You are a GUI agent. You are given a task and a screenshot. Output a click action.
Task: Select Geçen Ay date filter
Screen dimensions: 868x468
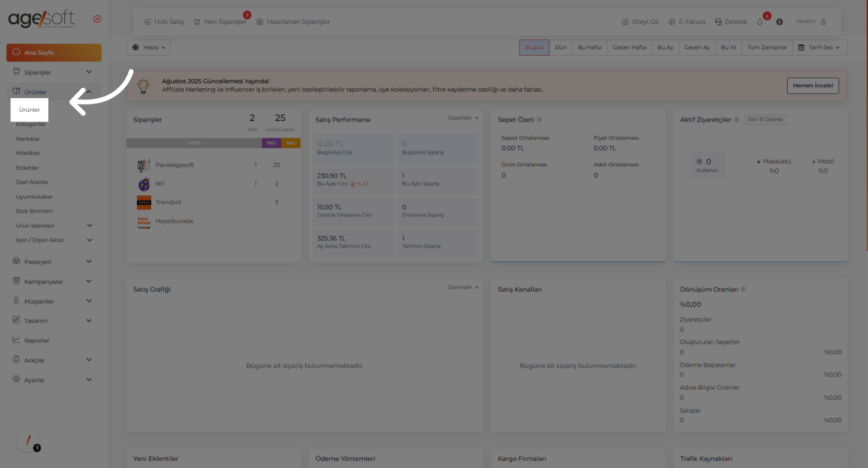[697, 47]
